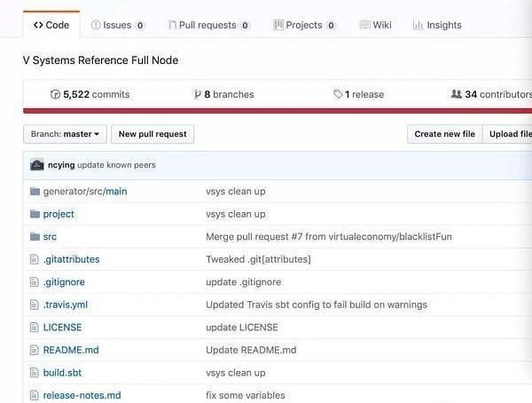Viewport: 532px width, 403px height.
Task: Click the generator folder icon
Action: click(x=35, y=192)
